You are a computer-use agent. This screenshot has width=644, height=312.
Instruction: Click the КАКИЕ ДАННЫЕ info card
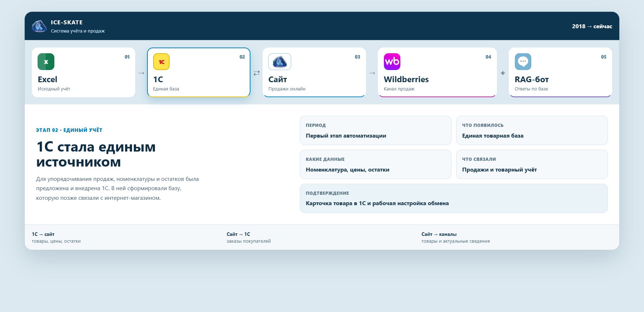[375, 164]
